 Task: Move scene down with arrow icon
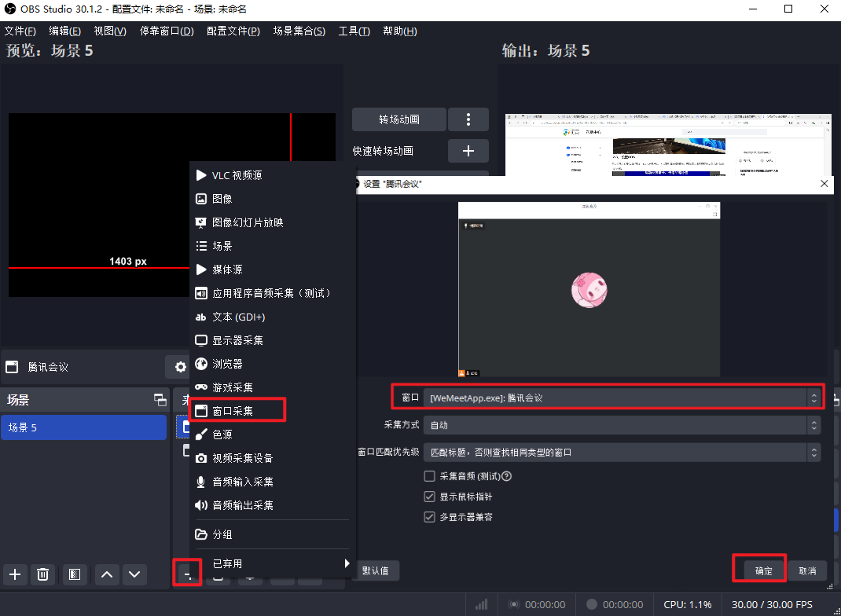(x=134, y=574)
